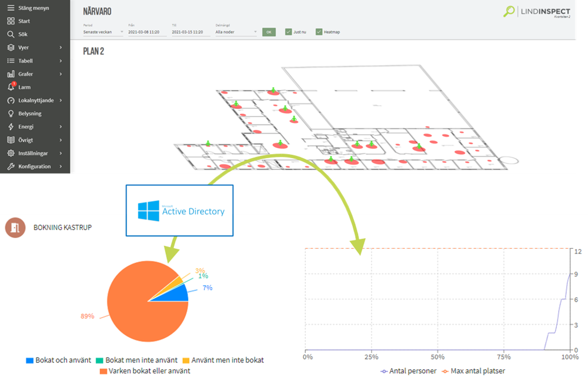This screenshot has height=387, width=588.
Task: Click the Konfiguration wrench icon
Action: [x=11, y=166]
